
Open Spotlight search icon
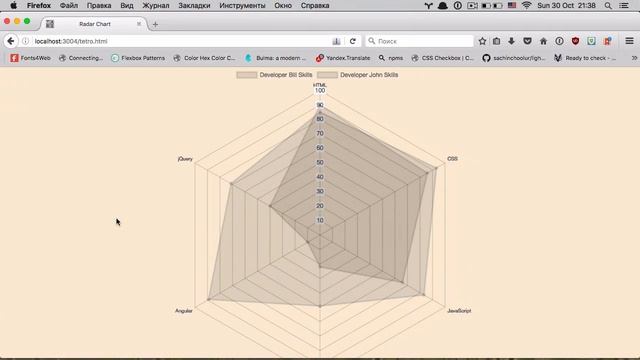(x=608, y=5)
